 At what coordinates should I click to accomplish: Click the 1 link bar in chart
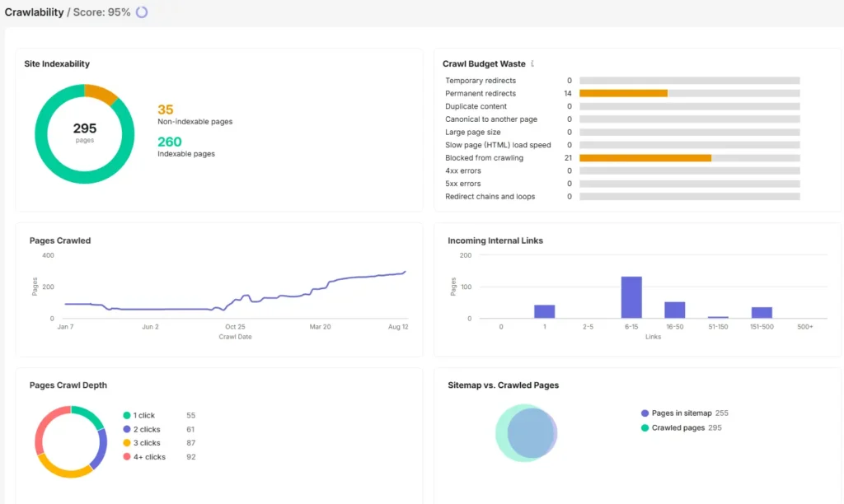pos(544,311)
